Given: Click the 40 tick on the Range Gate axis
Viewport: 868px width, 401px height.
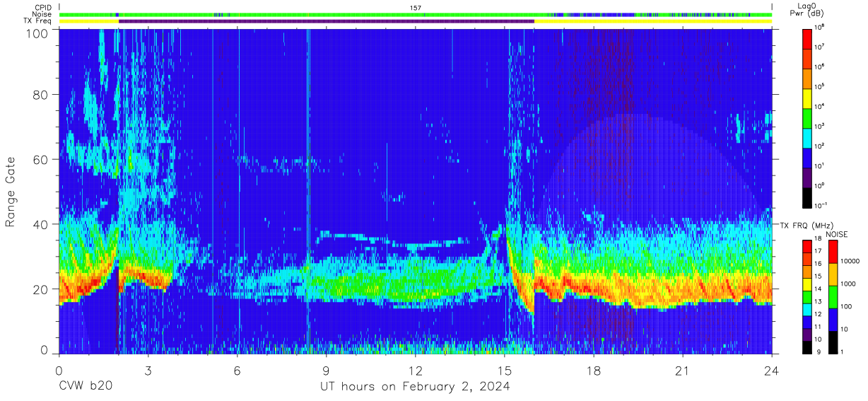Looking at the screenshot, I should click(x=42, y=224).
